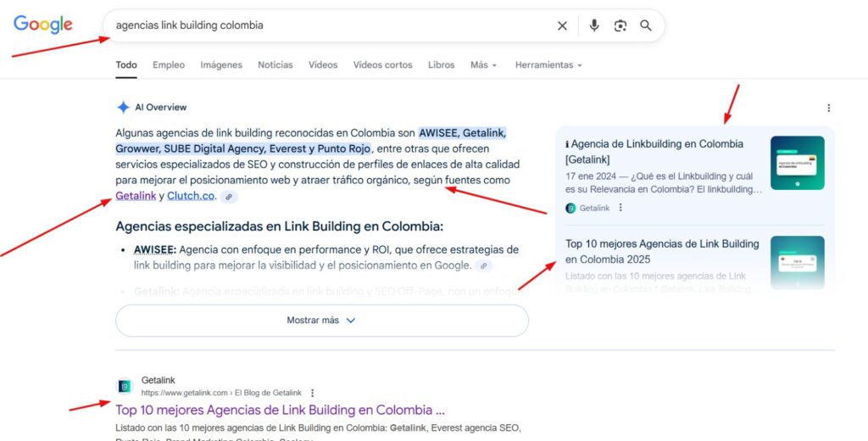Click link chip after AWISEE description
This screenshot has height=441, width=868.
[x=483, y=266]
